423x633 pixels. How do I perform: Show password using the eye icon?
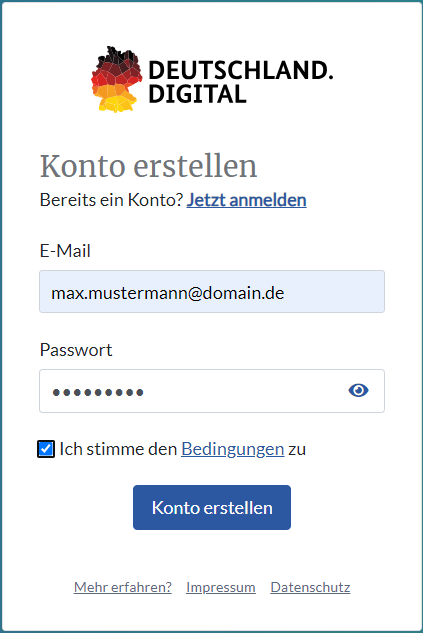(x=358, y=390)
